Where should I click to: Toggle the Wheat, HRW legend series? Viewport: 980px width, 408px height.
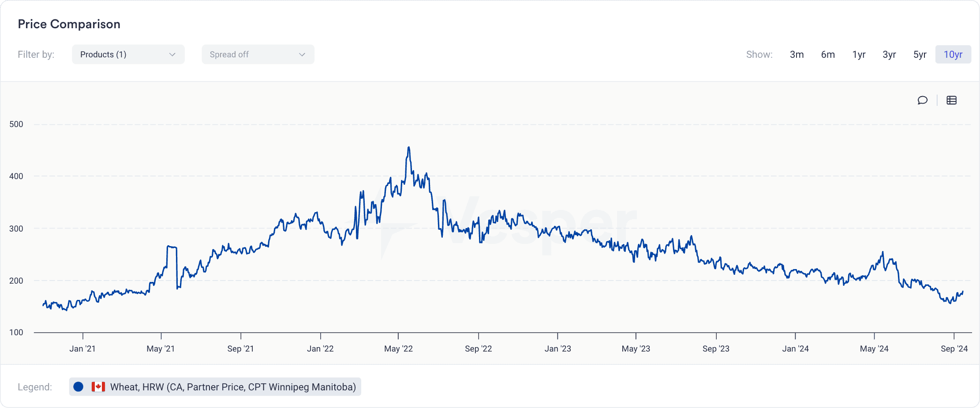click(215, 387)
